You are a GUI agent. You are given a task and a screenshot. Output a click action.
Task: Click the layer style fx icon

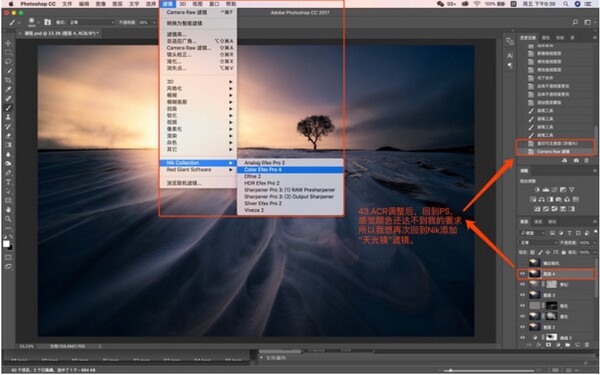pos(539,345)
